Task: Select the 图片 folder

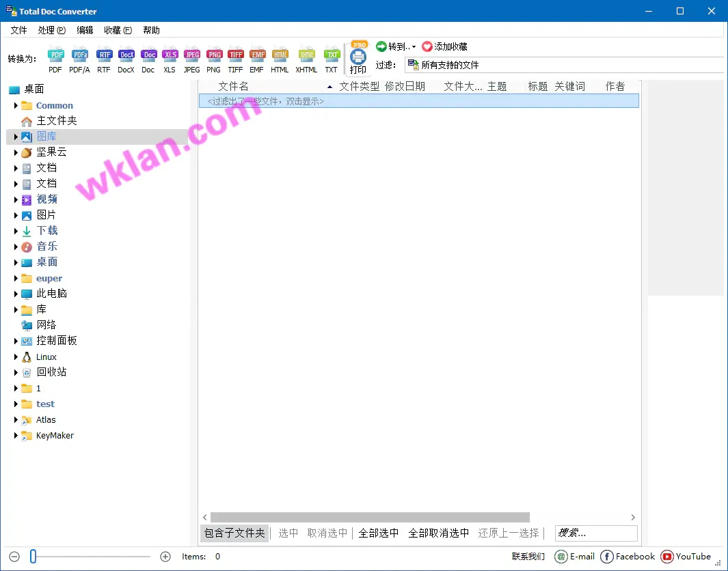Action: click(x=46, y=215)
